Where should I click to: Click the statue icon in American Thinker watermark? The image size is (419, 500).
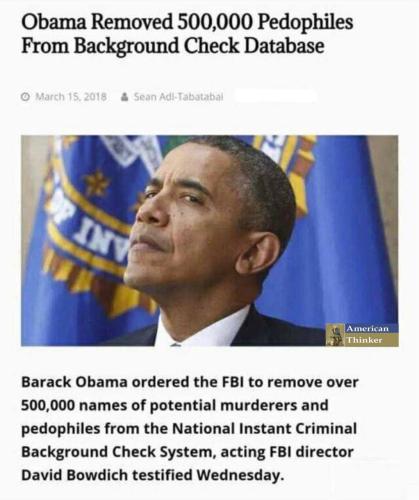[x=335, y=334]
